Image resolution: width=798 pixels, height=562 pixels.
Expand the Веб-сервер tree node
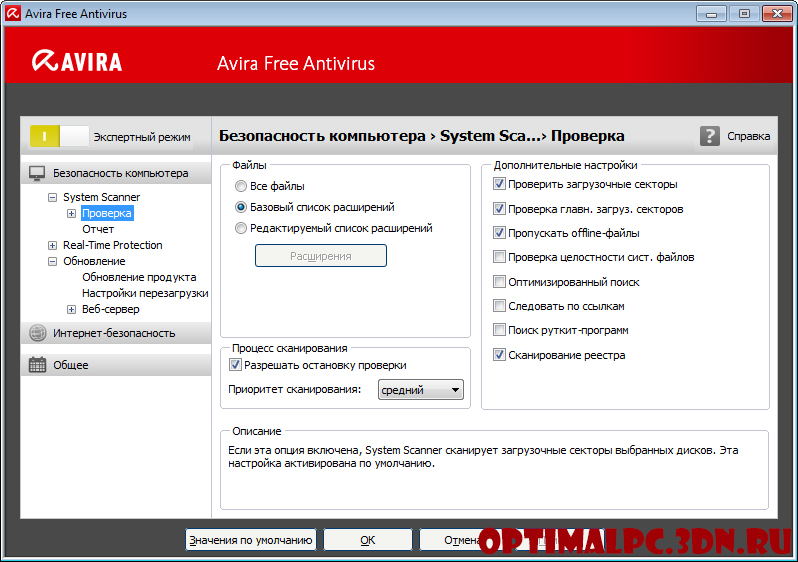point(71,310)
